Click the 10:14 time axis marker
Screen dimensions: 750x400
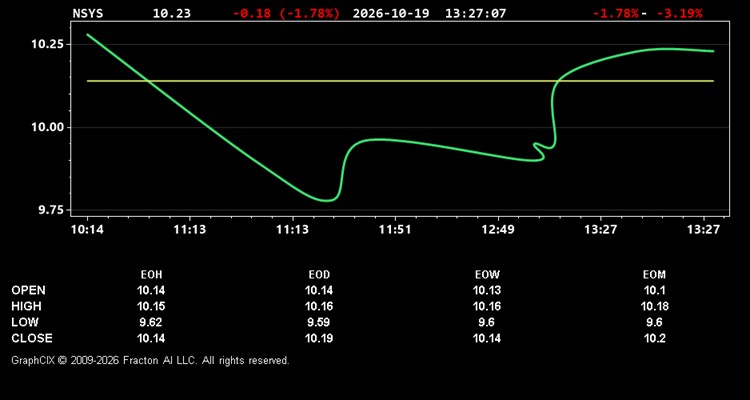click(x=87, y=230)
